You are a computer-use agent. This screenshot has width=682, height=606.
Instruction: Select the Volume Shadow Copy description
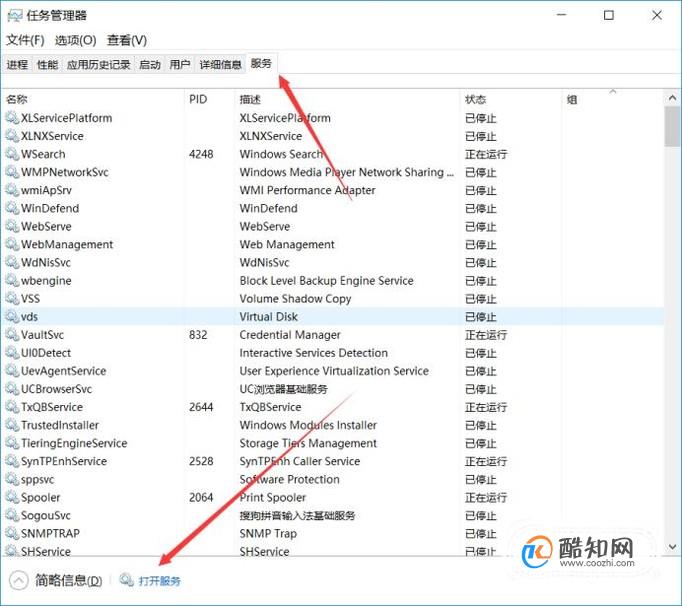pyautogui.click(x=295, y=299)
